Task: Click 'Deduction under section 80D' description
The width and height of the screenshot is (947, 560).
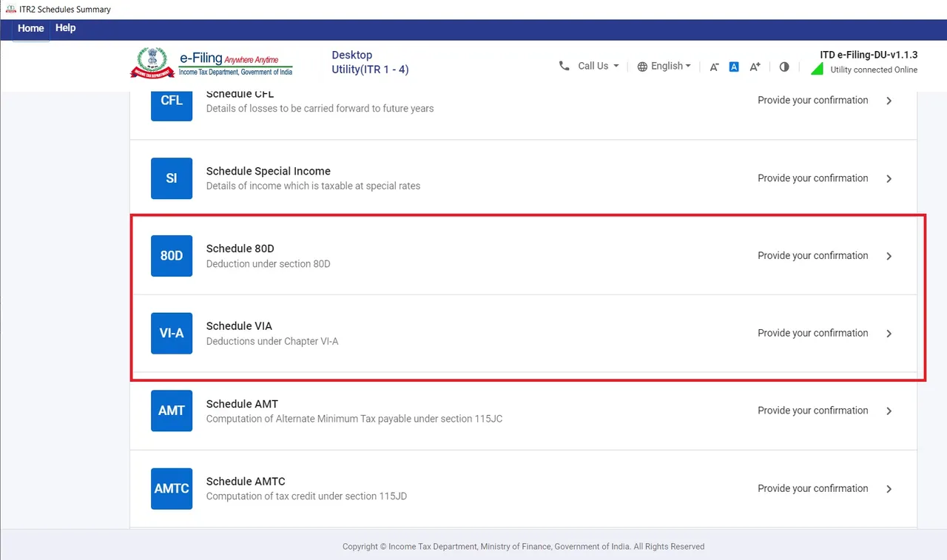Action: [269, 264]
